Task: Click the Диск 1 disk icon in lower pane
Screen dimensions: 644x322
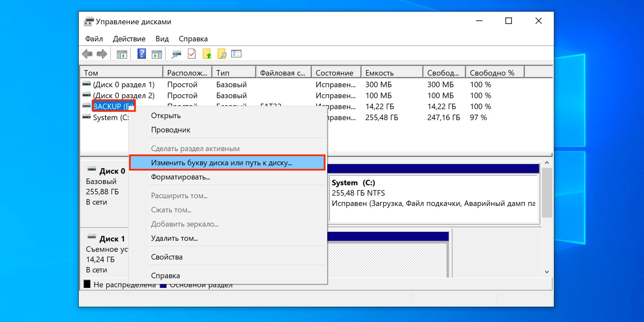Action: [x=92, y=237]
